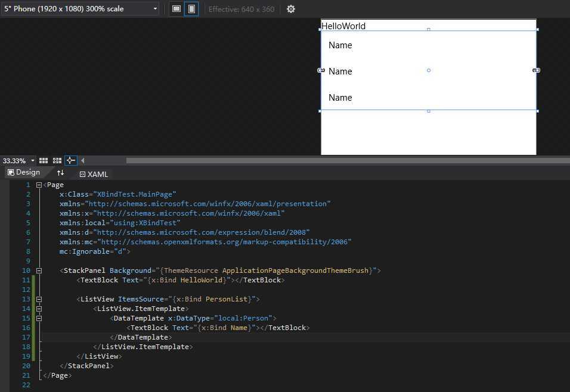Click the {x:Bind Name} binding
570x392 pixels.
224,328
